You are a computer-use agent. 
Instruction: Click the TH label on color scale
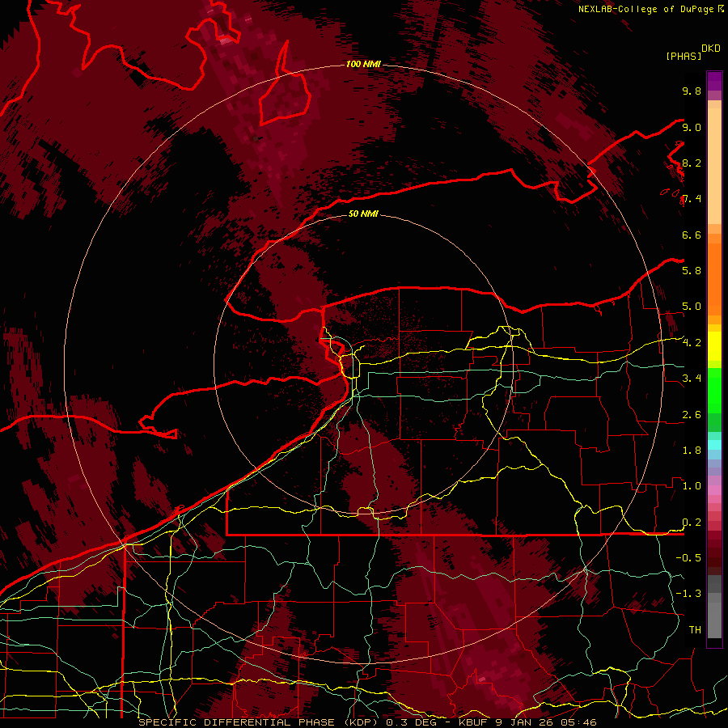(695, 630)
